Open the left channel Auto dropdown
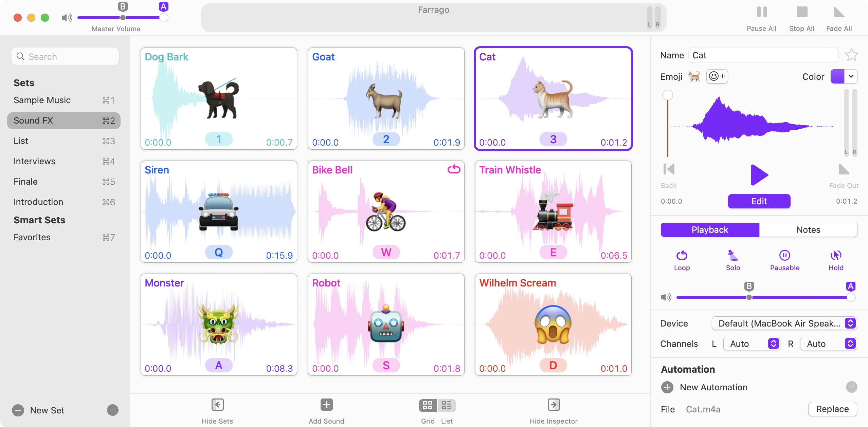 click(x=751, y=344)
